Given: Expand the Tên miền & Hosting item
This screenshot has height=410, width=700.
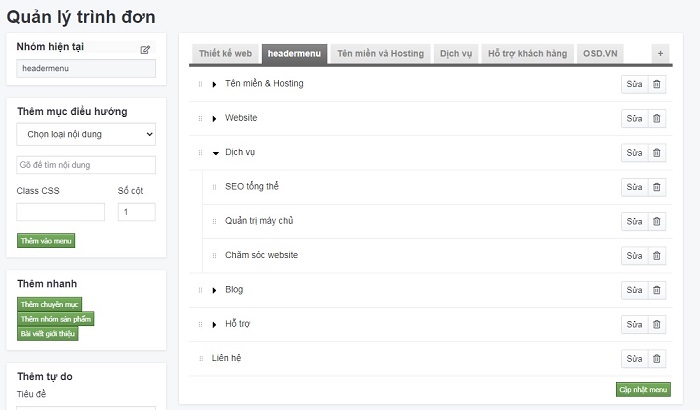Looking at the screenshot, I should coord(215,84).
